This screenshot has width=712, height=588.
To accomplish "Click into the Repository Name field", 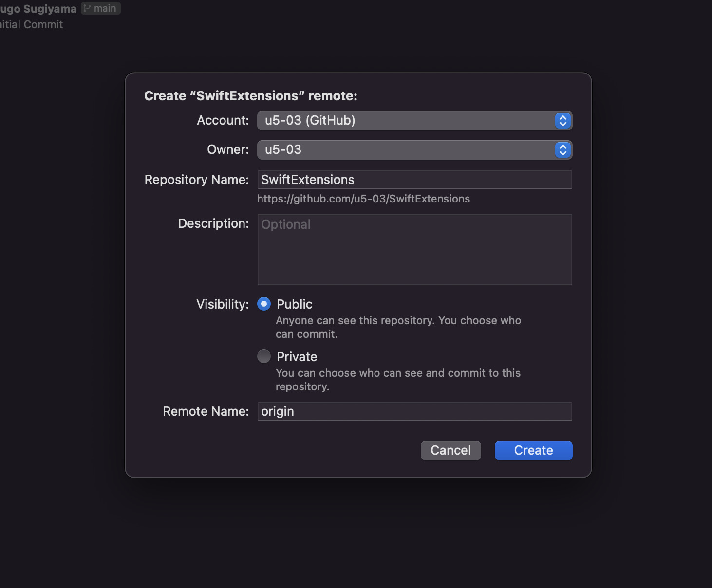I will tap(414, 179).
